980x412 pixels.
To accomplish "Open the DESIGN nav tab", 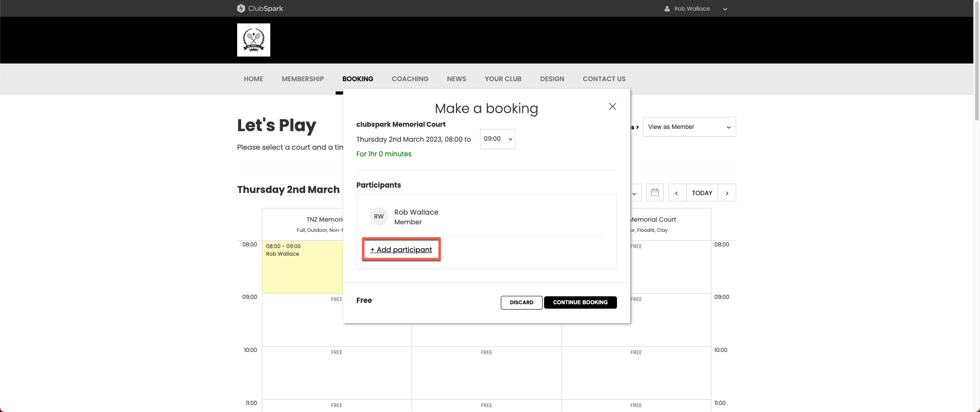I will (x=552, y=79).
